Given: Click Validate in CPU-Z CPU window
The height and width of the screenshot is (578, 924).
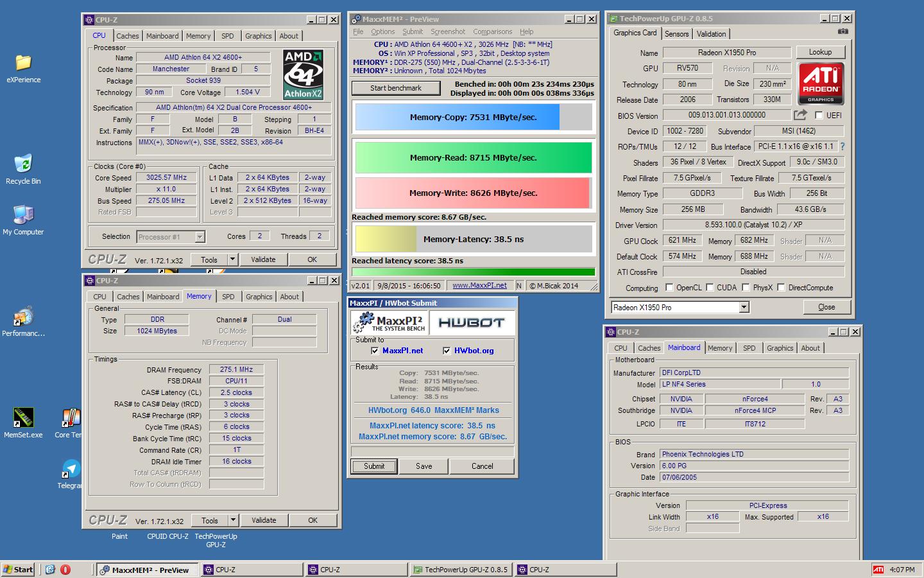Looking at the screenshot, I should point(263,259).
